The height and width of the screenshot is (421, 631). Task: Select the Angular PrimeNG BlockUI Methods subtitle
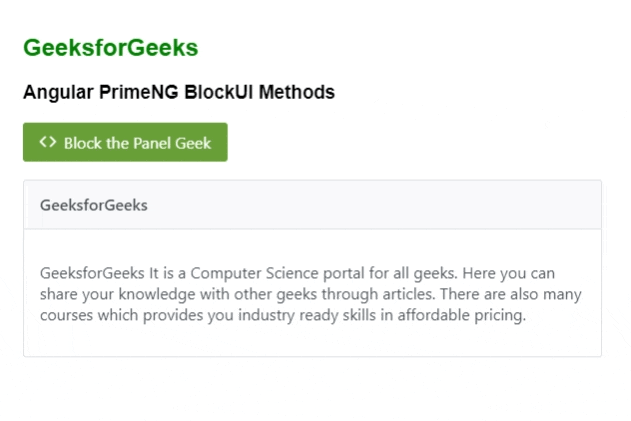(178, 93)
